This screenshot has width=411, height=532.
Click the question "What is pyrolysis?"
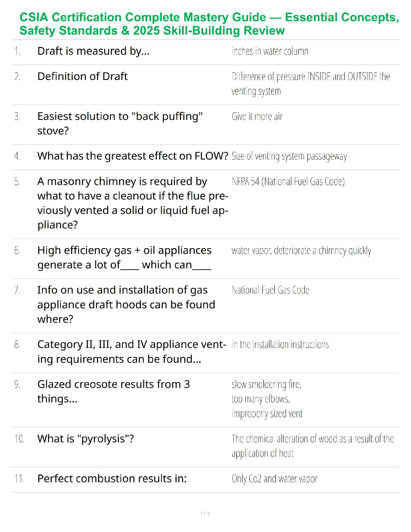point(86,439)
